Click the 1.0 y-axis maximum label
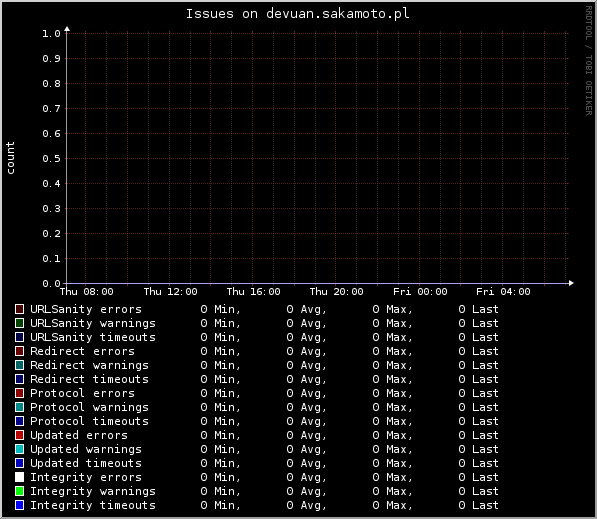 pyautogui.click(x=51, y=34)
